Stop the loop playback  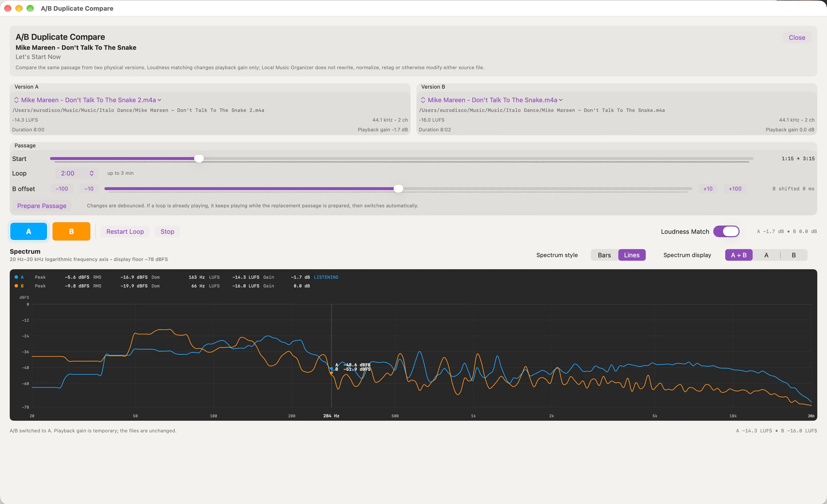click(167, 232)
